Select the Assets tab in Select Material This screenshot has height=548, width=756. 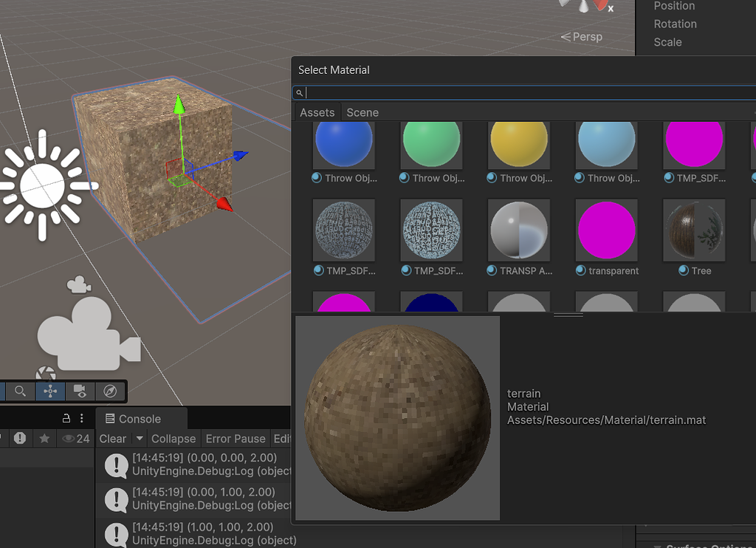(317, 112)
